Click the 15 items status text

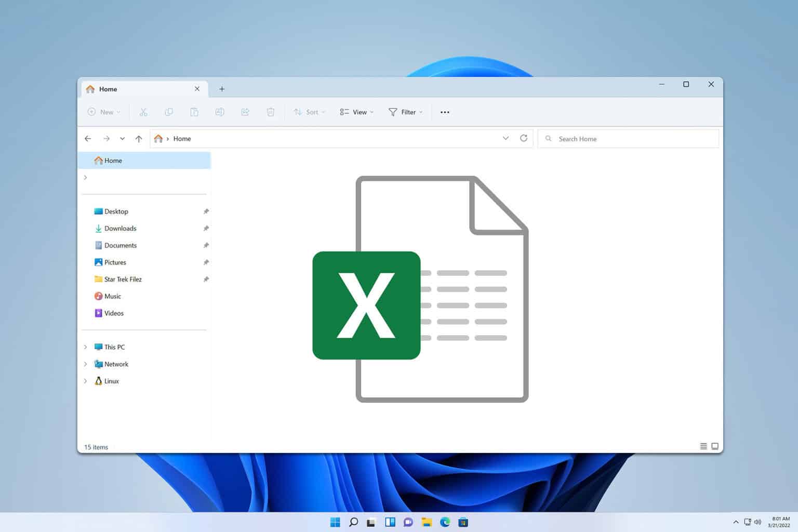(x=96, y=447)
